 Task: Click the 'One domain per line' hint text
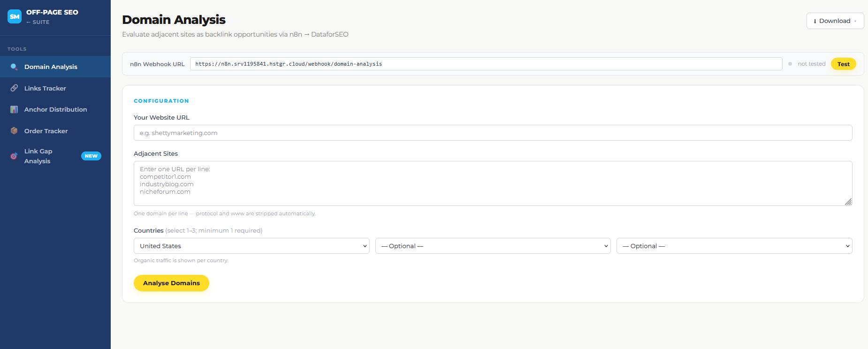pyautogui.click(x=225, y=213)
